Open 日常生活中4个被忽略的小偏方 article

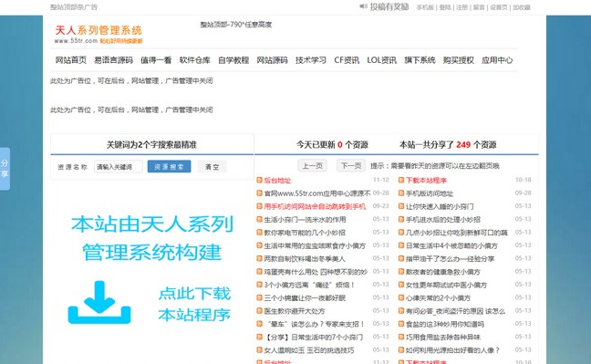[452, 245]
